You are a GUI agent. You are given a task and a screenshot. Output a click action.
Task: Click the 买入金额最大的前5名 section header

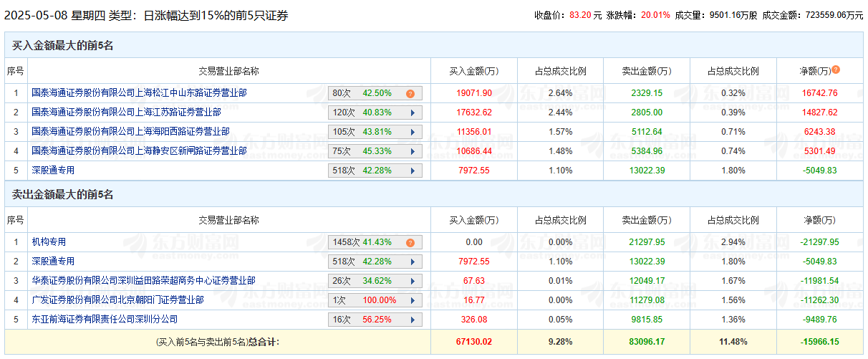[x=63, y=46]
